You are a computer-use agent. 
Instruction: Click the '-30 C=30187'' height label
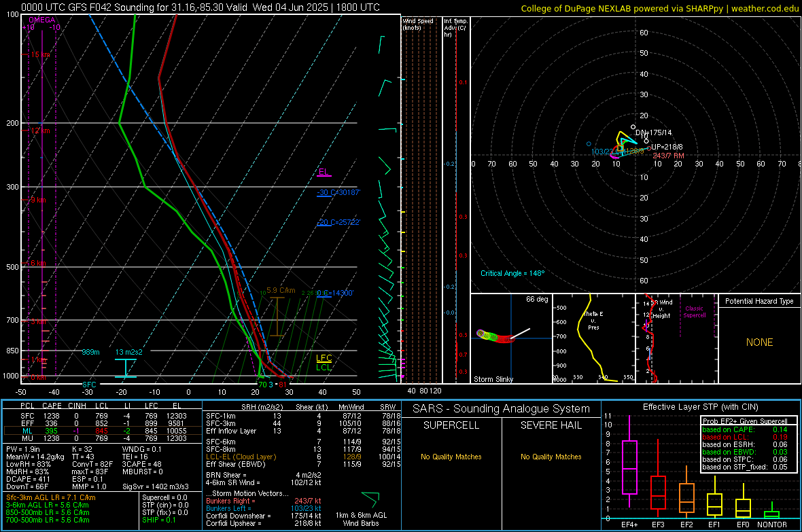click(338, 192)
